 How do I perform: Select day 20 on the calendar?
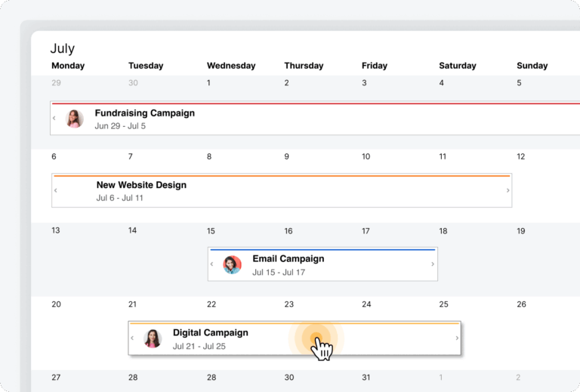56,304
